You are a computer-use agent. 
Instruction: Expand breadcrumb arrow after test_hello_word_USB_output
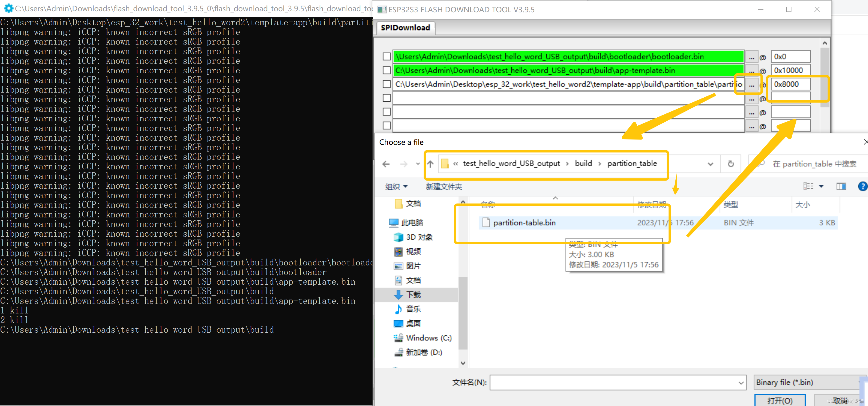tap(567, 164)
